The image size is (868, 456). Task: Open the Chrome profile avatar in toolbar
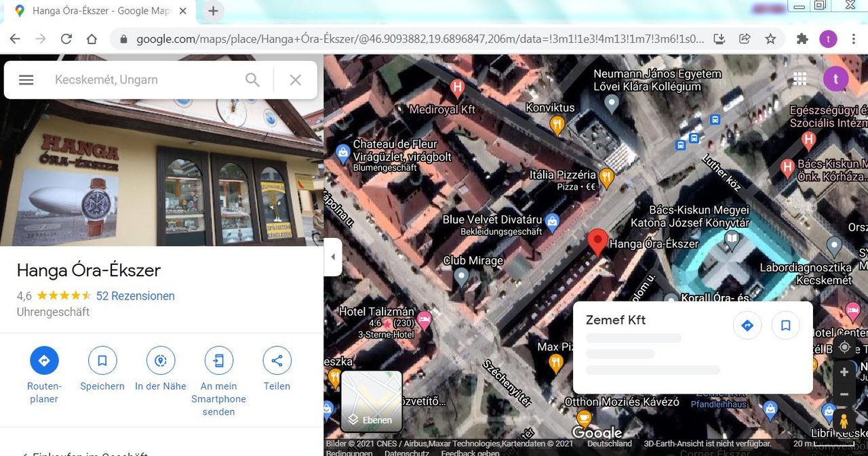(x=828, y=39)
